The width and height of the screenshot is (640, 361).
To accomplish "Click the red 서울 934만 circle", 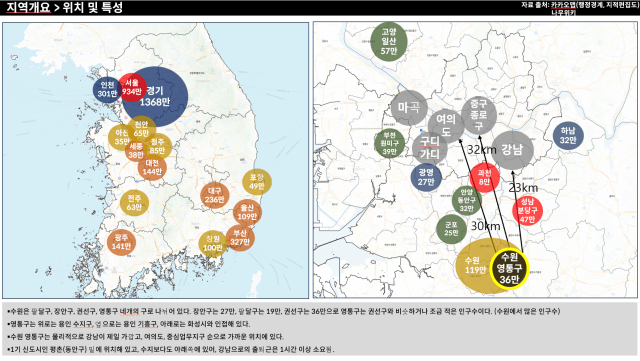I will [132, 87].
